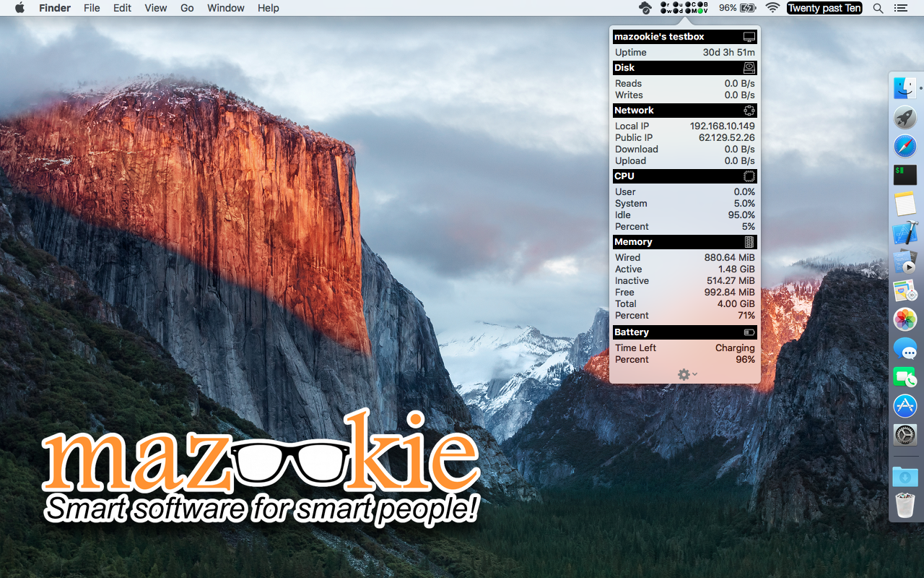Open the File menu

pyautogui.click(x=92, y=8)
